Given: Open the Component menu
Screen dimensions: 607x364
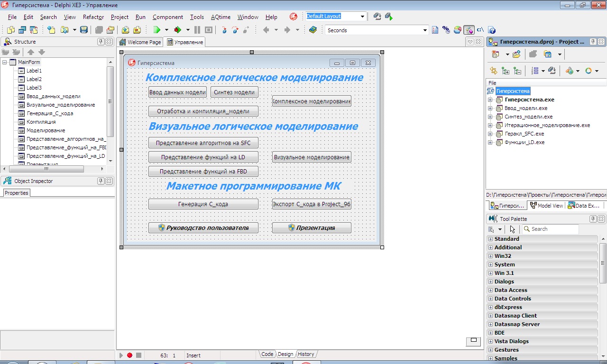Looking at the screenshot, I should 168,17.
